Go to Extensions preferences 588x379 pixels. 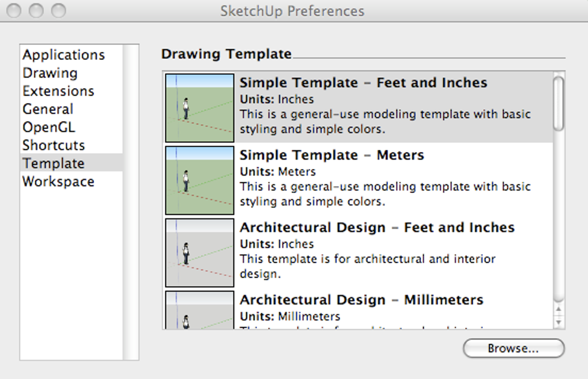pos(58,91)
